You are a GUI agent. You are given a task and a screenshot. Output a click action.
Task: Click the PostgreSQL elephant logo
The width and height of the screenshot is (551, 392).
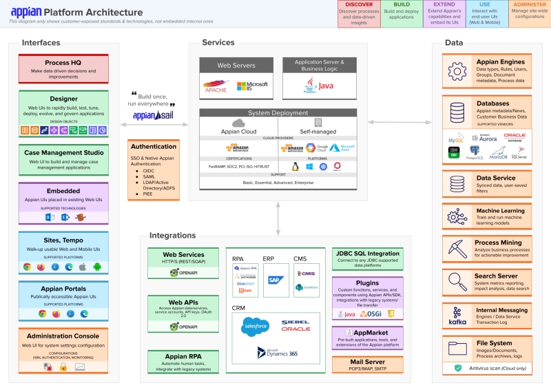pyautogui.click(x=475, y=152)
